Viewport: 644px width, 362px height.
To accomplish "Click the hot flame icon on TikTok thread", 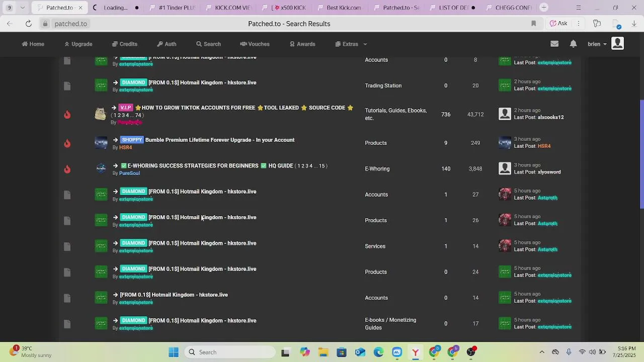I will [x=67, y=115].
